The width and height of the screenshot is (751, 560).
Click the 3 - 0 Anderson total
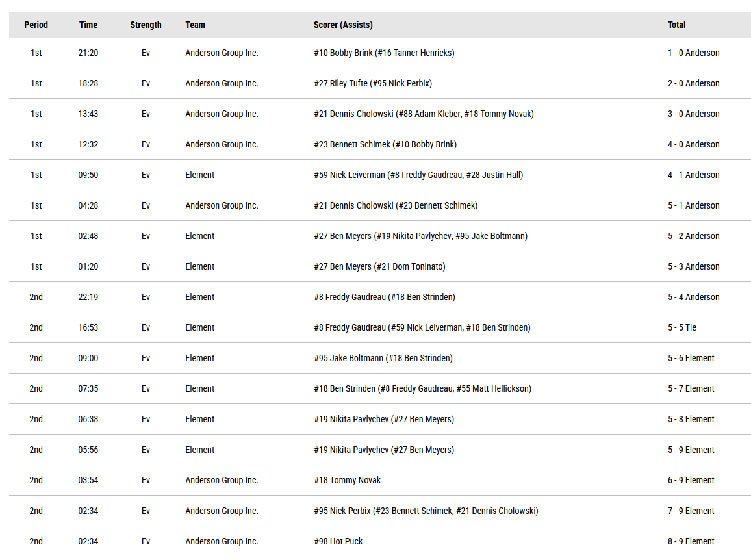(694, 114)
